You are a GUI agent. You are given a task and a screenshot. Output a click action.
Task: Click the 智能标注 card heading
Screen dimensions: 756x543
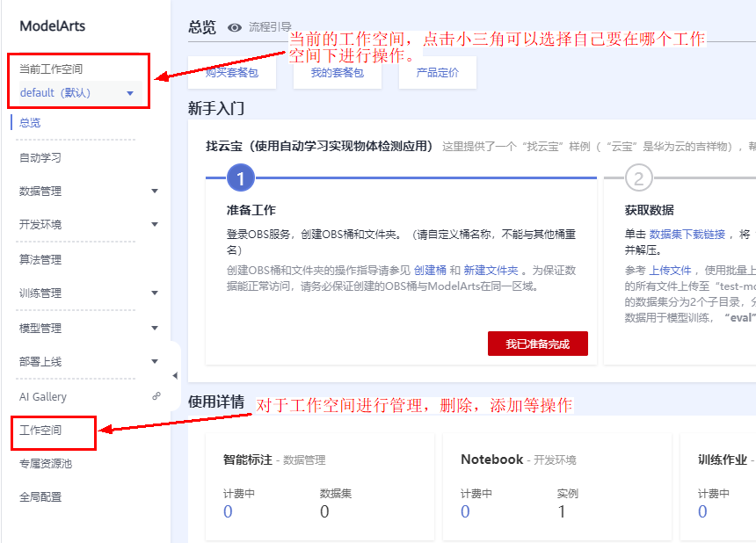click(248, 460)
